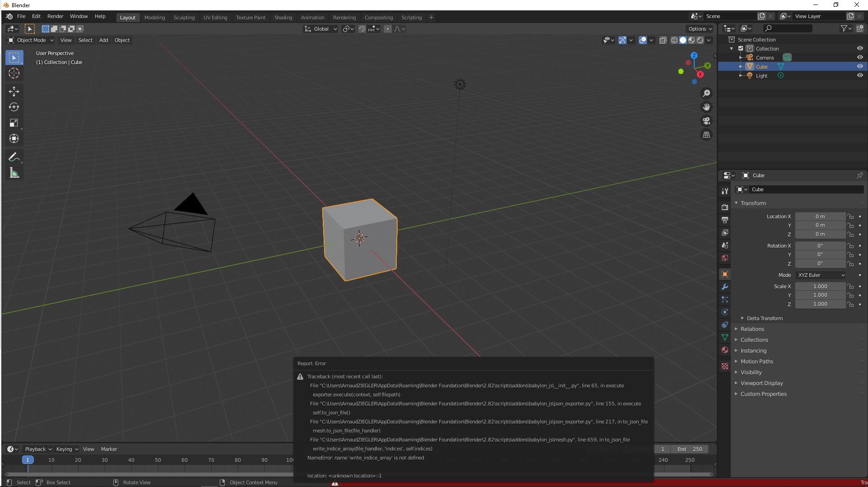The height and width of the screenshot is (487, 868).
Task: Collapse the Transform panel
Action: (752, 203)
